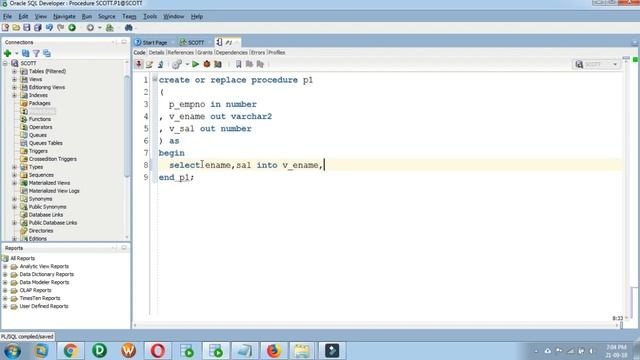Switch to the SCOTT worksheet tab
The height and width of the screenshot is (360, 640).
tap(192, 42)
